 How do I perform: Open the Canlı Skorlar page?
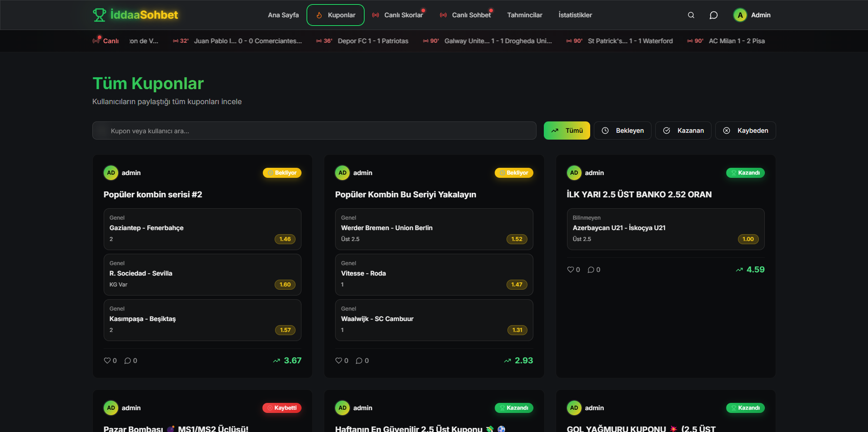398,15
